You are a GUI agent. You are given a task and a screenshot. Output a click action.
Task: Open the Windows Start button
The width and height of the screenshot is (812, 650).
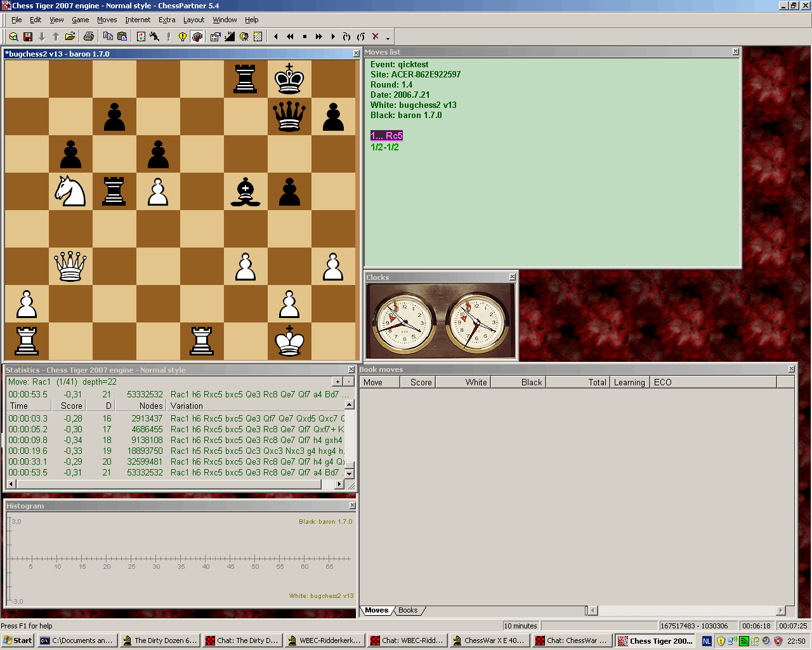tap(17, 640)
